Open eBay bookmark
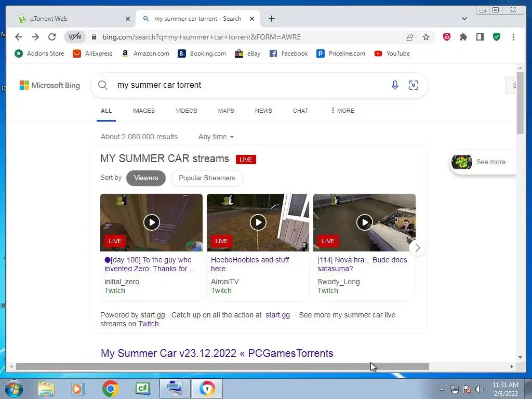Viewport: 532px width, 399px height. 248,54
